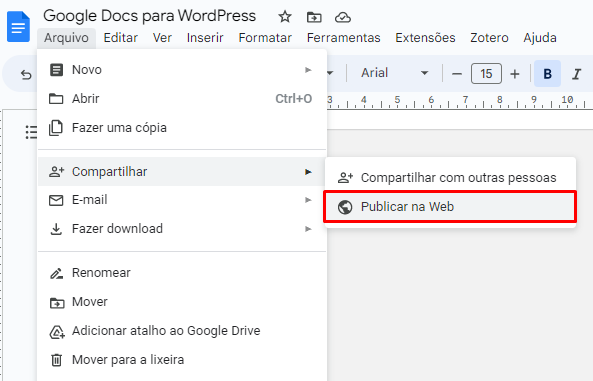Decrease font size with minus button

(457, 74)
